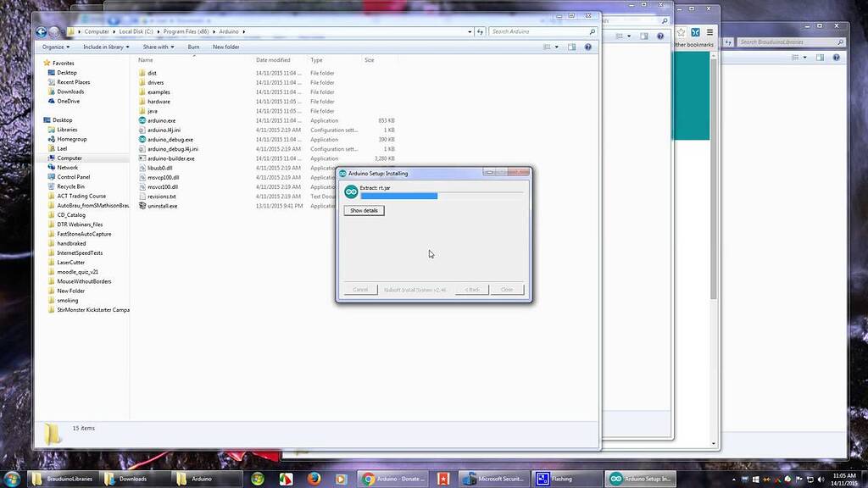Open the Arduino Setup window from the taskbar
This screenshot has height=488, width=868.
pos(640,479)
